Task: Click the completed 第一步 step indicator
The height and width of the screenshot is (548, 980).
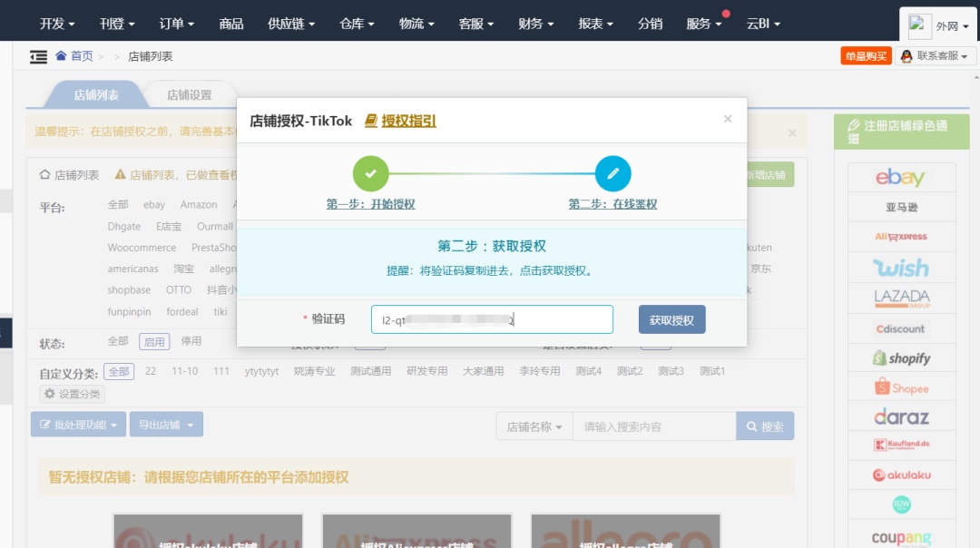Action: point(370,172)
